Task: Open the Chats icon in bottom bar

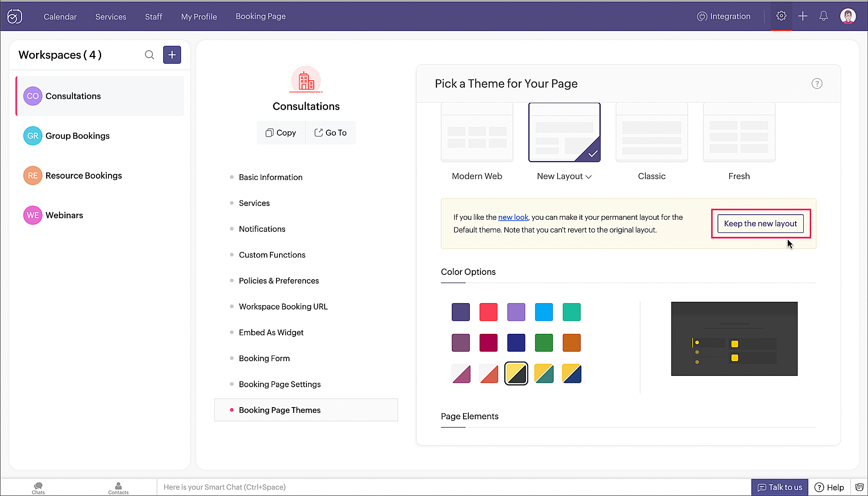Action: pyautogui.click(x=38, y=487)
